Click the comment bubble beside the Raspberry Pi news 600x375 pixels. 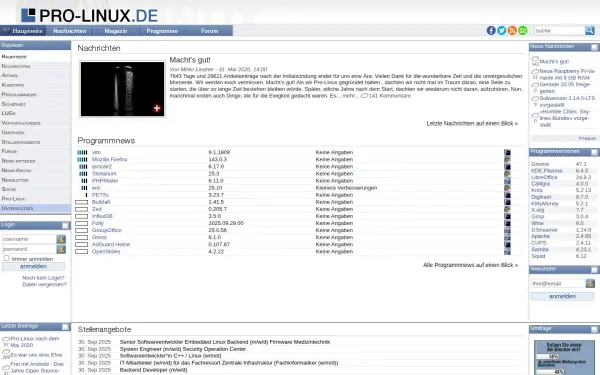point(535,72)
